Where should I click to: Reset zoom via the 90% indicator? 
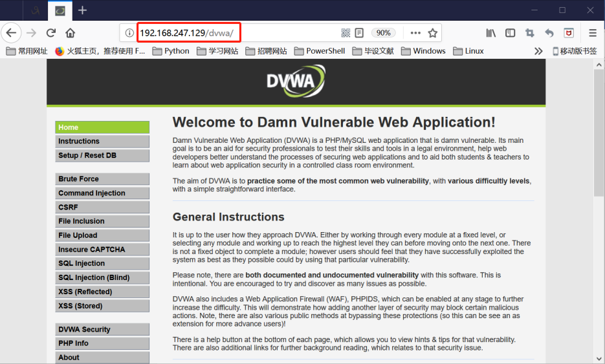(383, 33)
